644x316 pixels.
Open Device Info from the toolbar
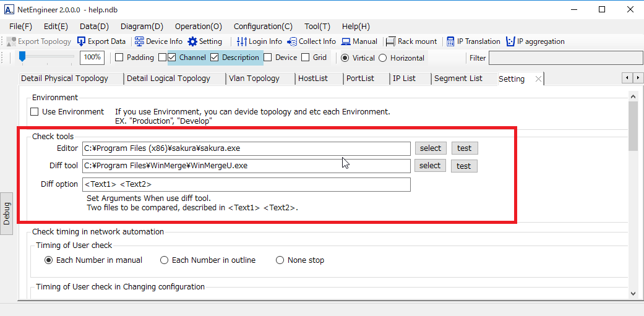139,41
